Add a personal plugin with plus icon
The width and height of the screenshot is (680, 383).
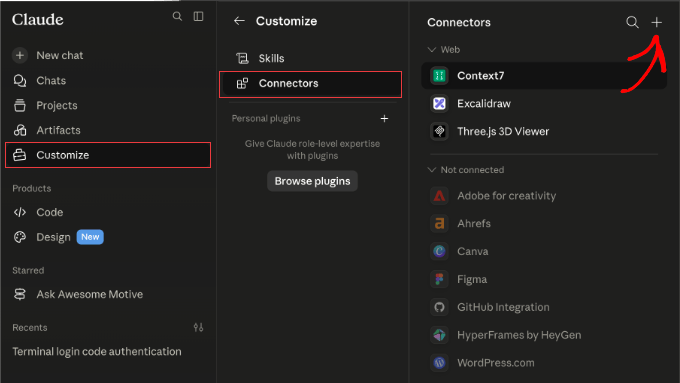[x=384, y=118]
